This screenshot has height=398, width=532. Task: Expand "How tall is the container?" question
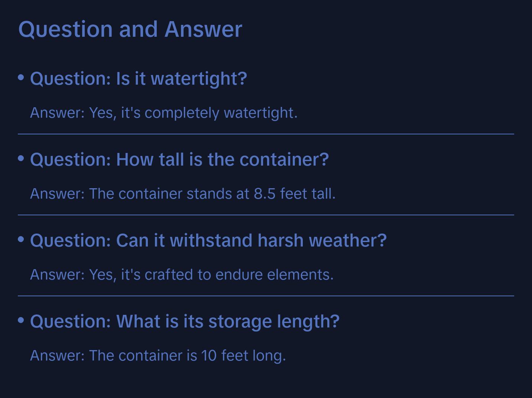click(179, 160)
